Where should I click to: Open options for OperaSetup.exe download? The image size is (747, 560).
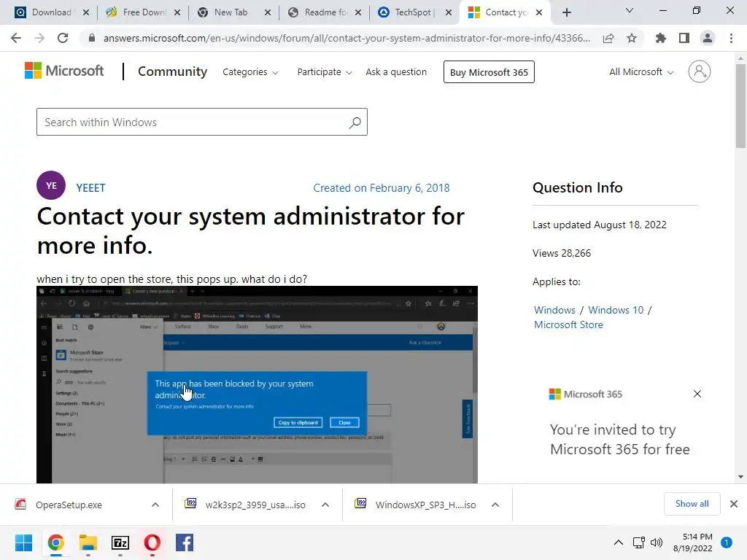click(155, 505)
